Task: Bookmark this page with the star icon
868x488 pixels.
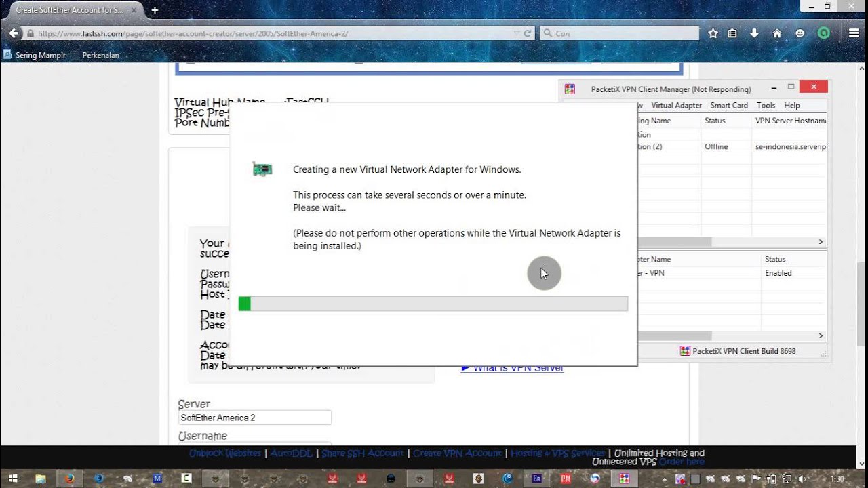Action: pyautogui.click(x=713, y=33)
